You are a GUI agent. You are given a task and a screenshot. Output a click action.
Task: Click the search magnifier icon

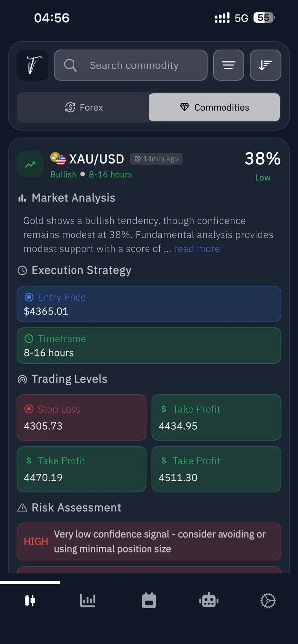click(70, 65)
